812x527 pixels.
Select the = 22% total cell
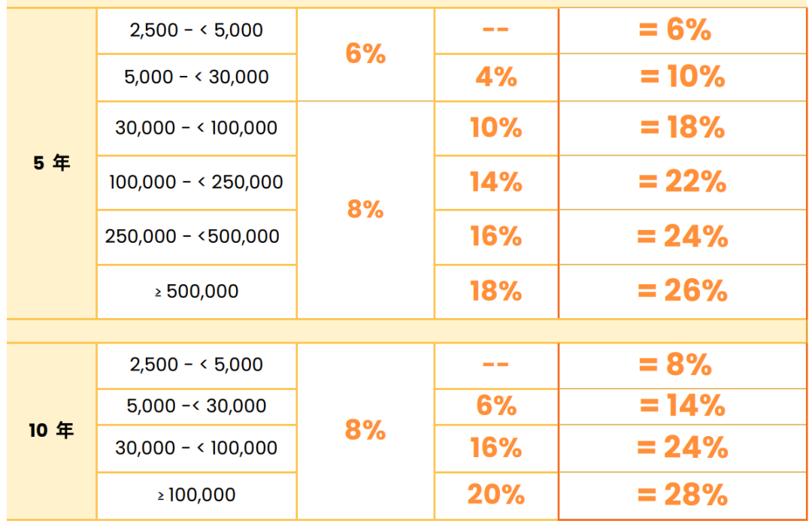(682, 182)
